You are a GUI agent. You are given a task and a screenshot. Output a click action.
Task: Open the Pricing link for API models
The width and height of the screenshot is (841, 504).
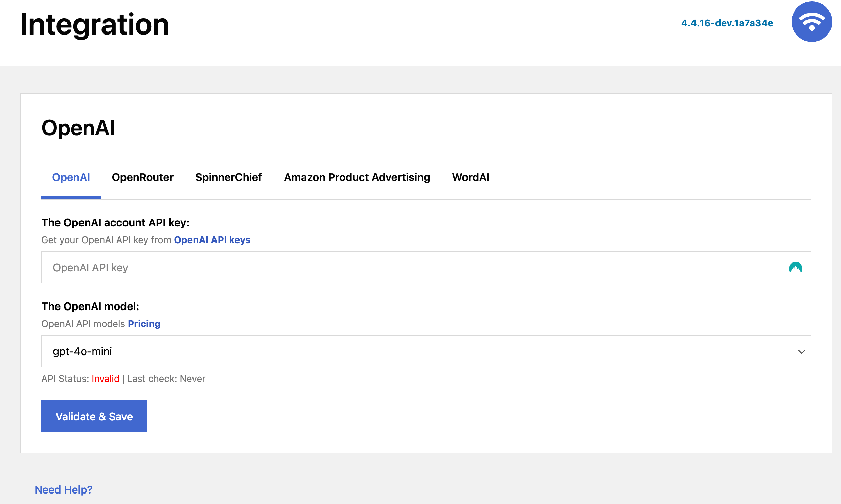(x=144, y=324)
